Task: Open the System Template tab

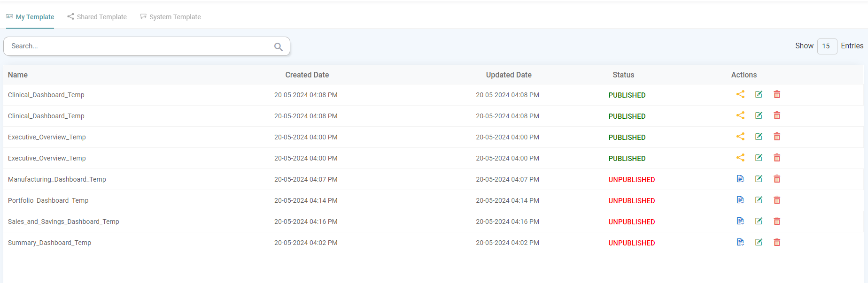Action: pos(170,17)
